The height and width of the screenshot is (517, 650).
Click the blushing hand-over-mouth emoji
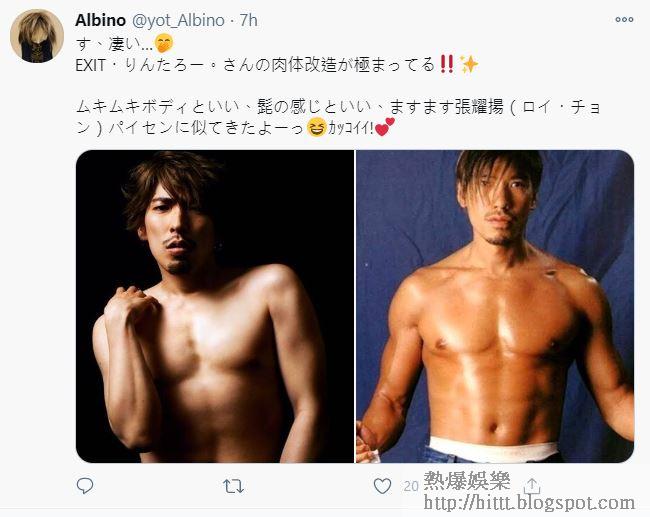point(163,44)
